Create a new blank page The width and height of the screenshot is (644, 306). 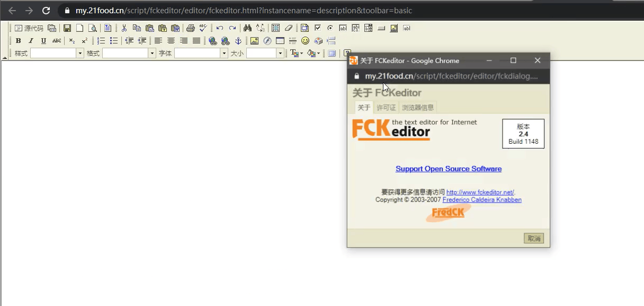point(80,28)
